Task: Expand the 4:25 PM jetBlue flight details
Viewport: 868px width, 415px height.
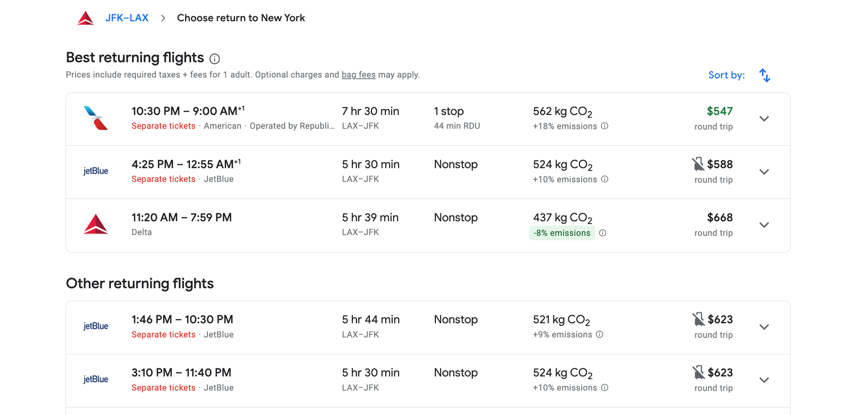Action: click(764, 172)
